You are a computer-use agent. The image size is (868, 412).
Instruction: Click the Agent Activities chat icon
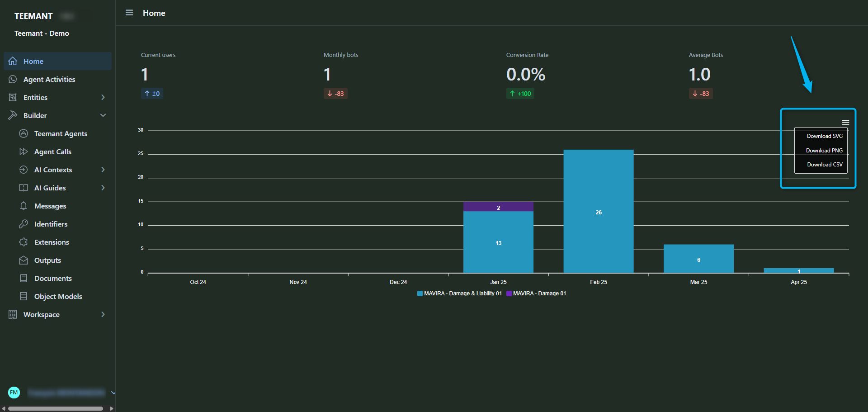click(x=13, y=79)
